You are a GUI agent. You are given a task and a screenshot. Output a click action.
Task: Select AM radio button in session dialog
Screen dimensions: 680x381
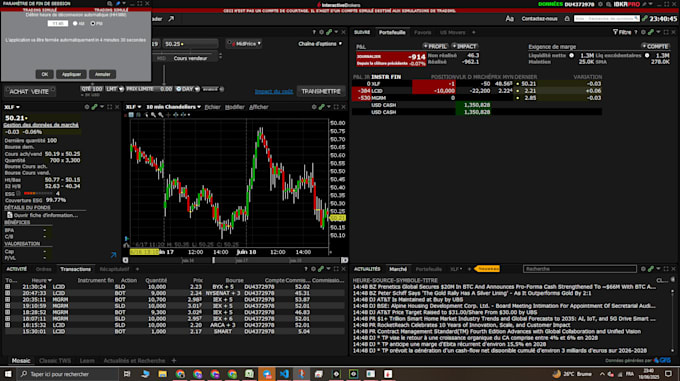[x=75, y=23]
